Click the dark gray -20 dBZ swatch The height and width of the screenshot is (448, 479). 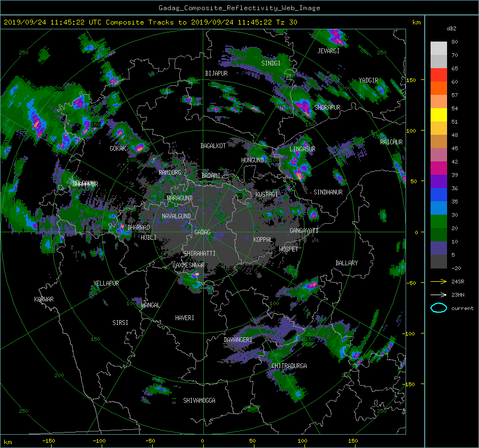click(439, 262)
